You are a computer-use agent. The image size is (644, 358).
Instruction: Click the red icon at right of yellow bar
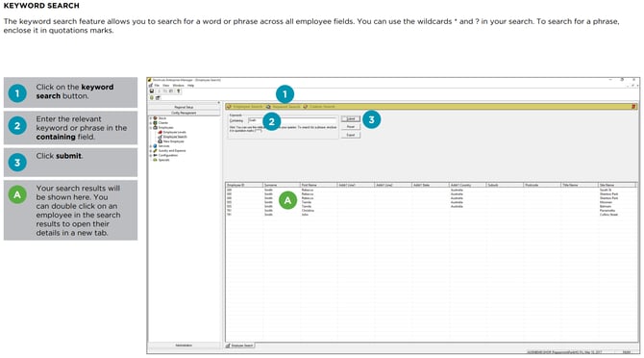coord(633,107)
